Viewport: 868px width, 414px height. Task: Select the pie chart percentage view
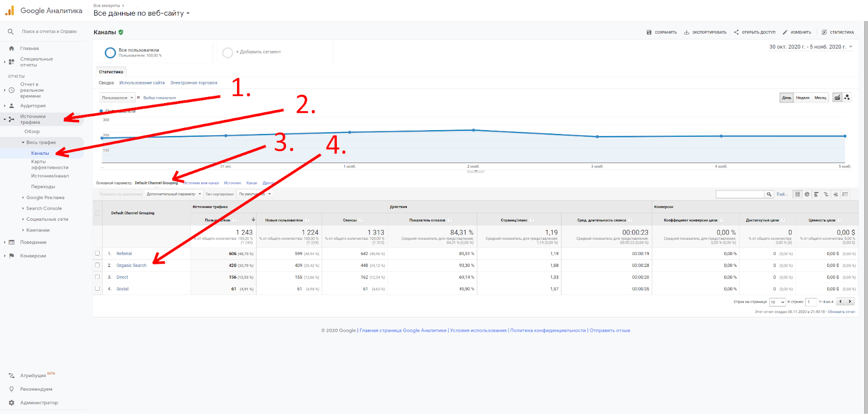tap(807, 194)
